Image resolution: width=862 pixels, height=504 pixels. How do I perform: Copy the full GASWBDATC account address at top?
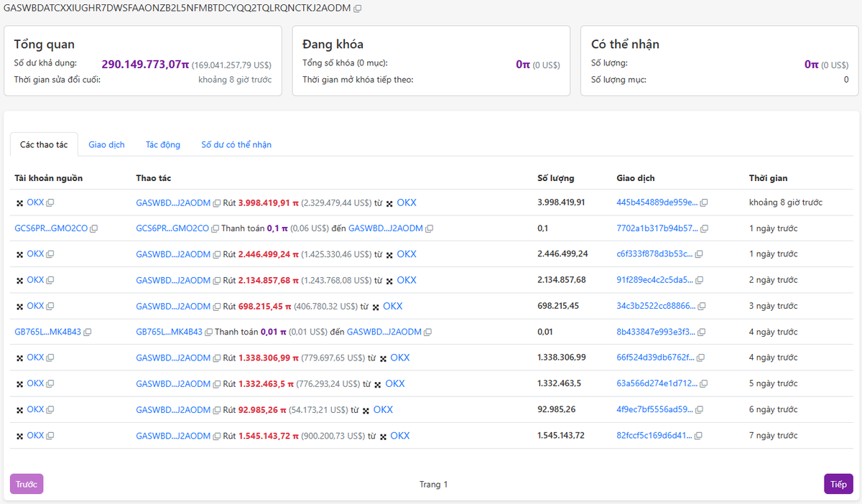click(358, 8)
